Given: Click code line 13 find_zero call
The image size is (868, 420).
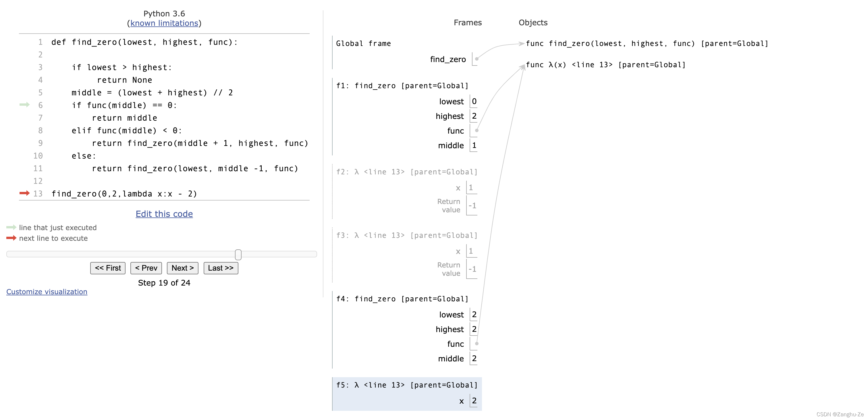Looking at the screenshot, I should coord(124,194).
